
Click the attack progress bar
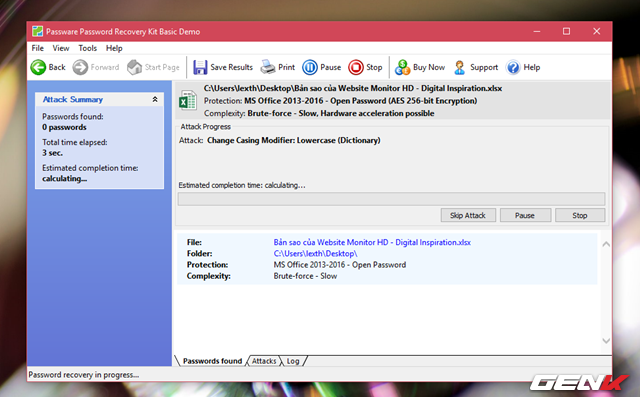click(x=391, y=199)
